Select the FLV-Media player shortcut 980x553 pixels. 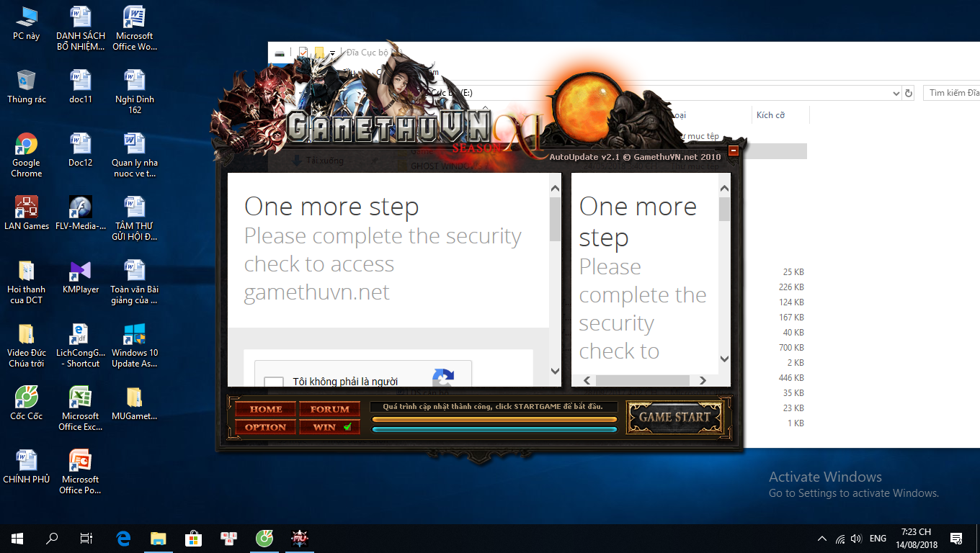point(81,213)
